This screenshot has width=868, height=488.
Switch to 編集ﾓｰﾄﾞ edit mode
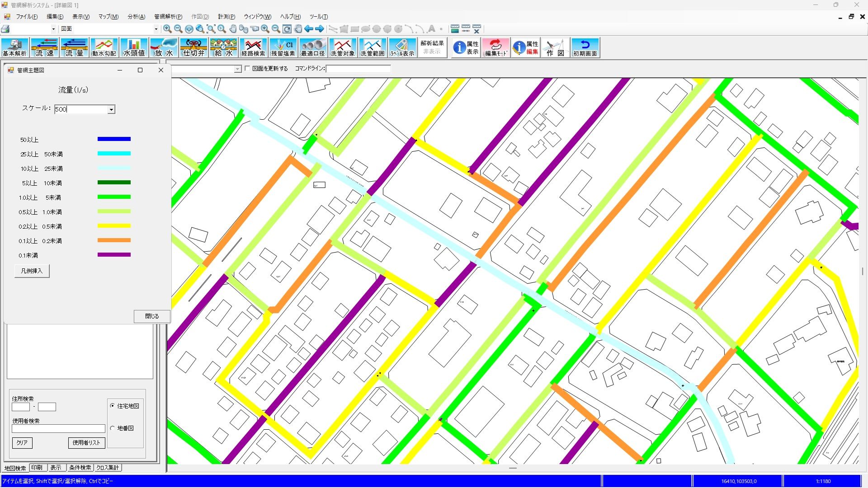496,47
